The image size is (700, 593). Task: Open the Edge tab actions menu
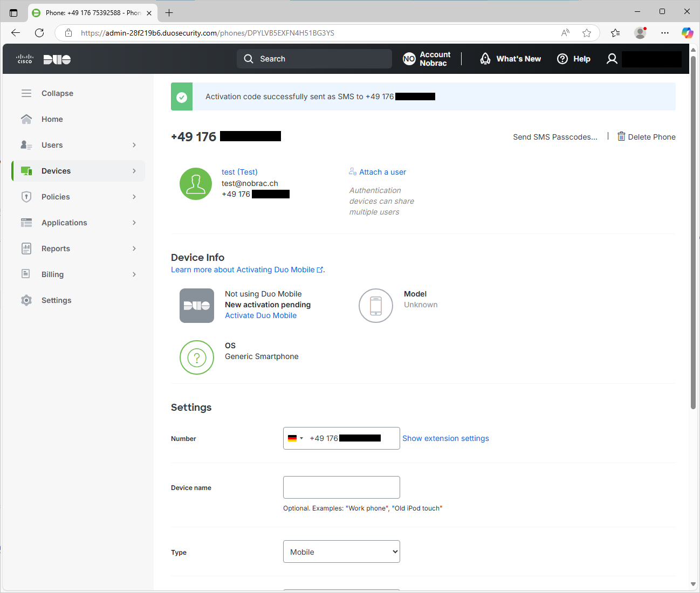(13, 12)
